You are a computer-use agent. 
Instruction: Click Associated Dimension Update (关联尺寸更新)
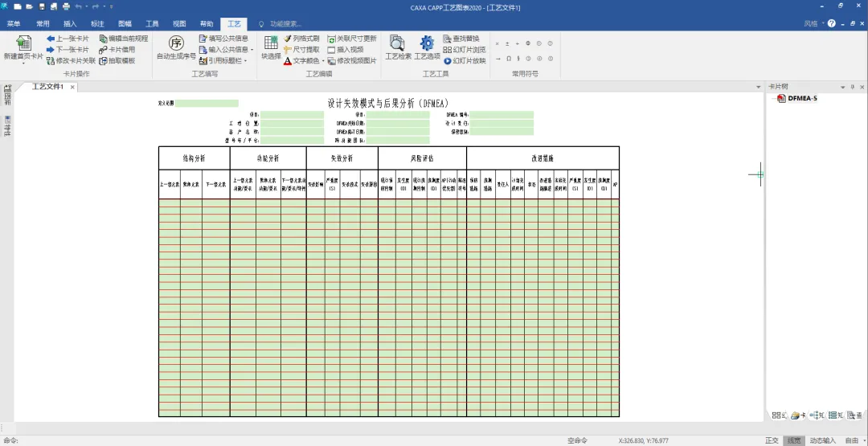coord(352,39)
